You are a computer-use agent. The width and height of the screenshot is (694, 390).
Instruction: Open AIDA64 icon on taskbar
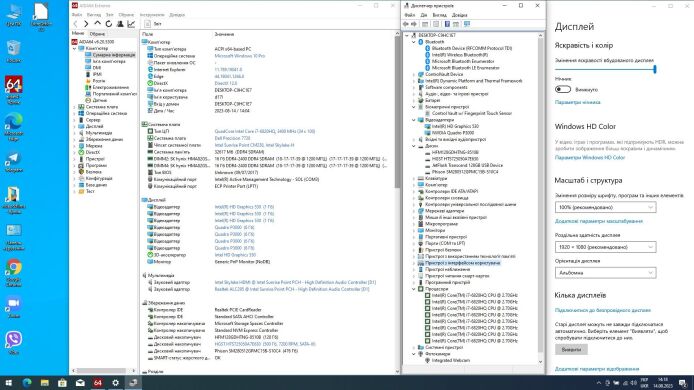(98, 382)
